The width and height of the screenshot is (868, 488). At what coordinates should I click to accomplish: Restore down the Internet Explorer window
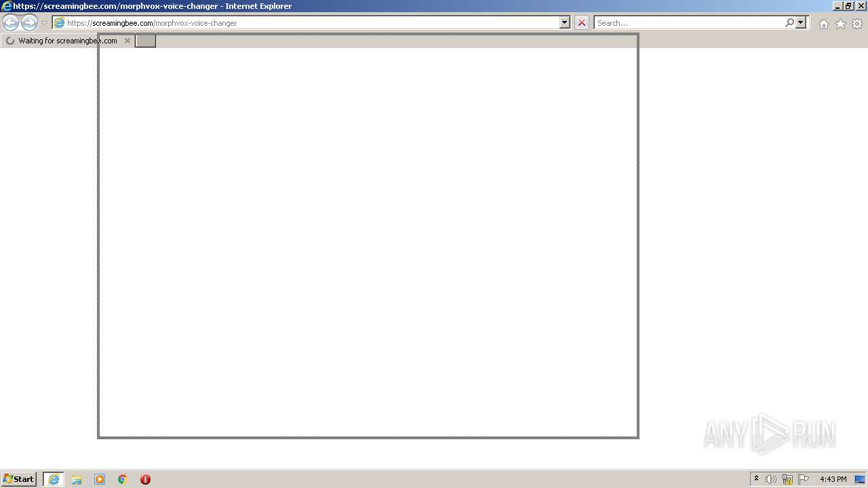[848, 6]
